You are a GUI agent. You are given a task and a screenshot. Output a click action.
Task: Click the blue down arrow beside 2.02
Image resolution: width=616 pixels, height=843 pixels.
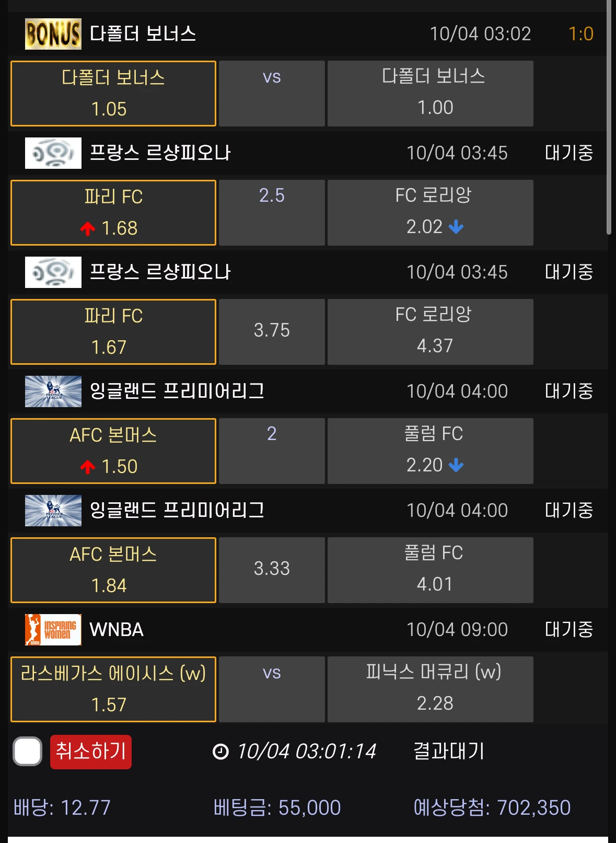pyautogui.click(x=456, y=227)
